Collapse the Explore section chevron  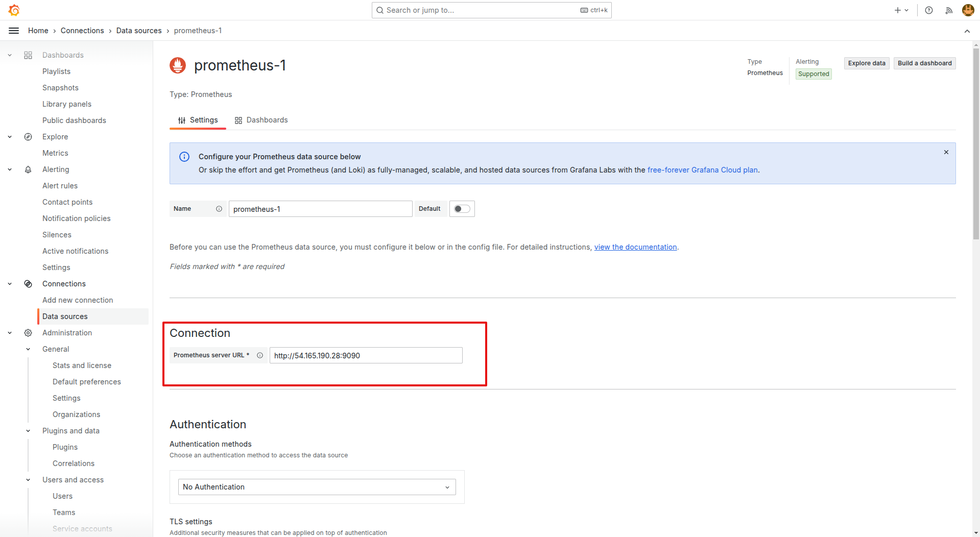tap(10, 137)
